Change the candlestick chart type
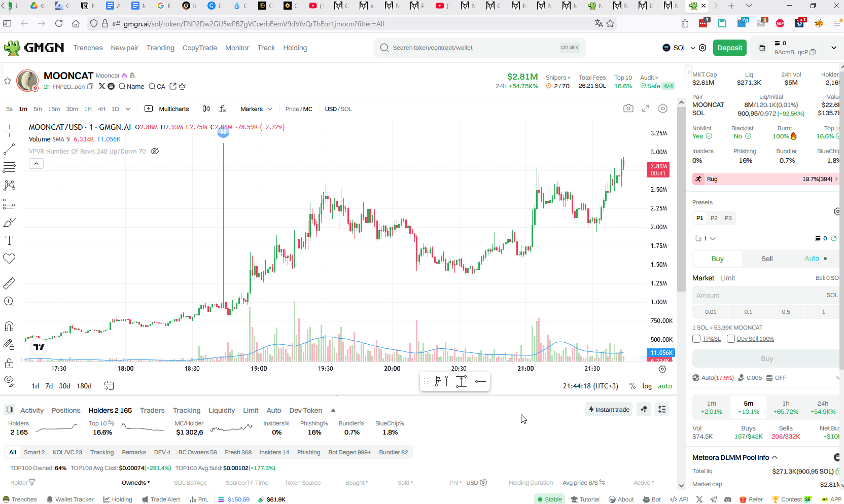The image size is (844, 504). coord(206,109)
